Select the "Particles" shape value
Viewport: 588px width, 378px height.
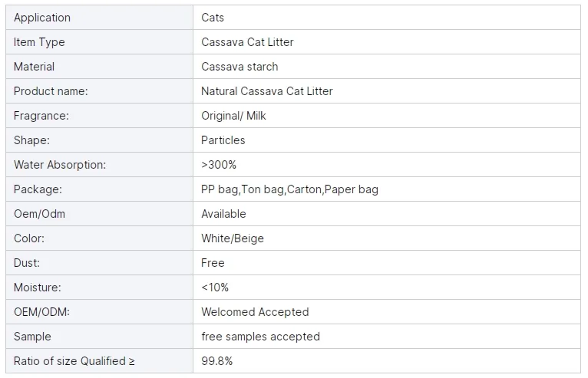223,140
